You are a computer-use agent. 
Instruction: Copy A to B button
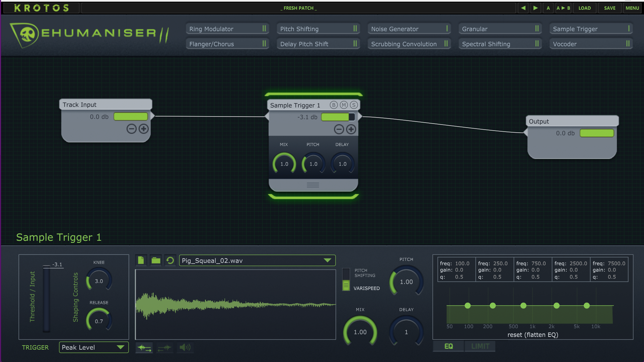(x=563, y=8)
